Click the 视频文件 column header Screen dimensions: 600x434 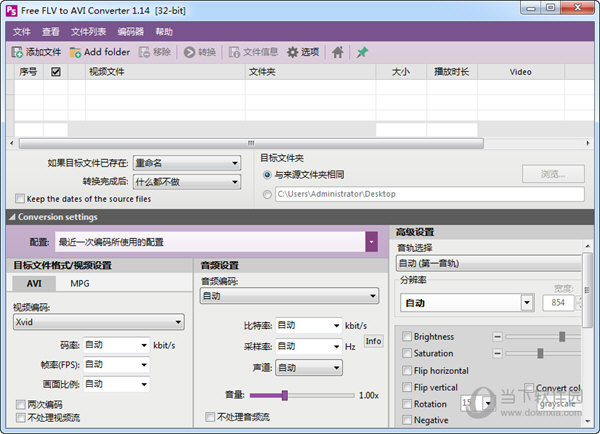(165, 72)
